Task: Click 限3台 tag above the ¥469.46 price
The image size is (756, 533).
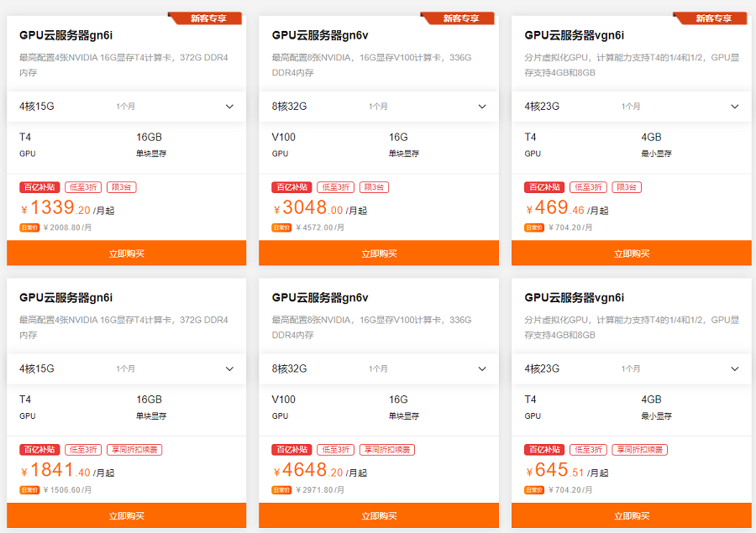Action: click(627, 187)
